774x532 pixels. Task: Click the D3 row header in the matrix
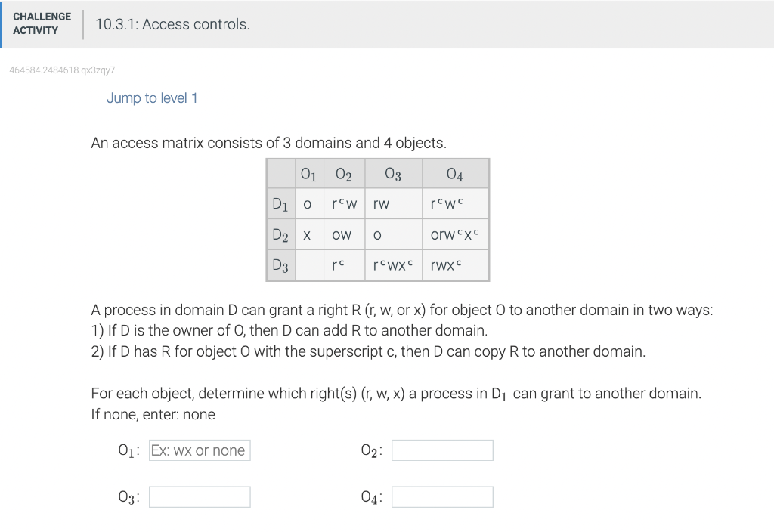(x=280, y=265)
